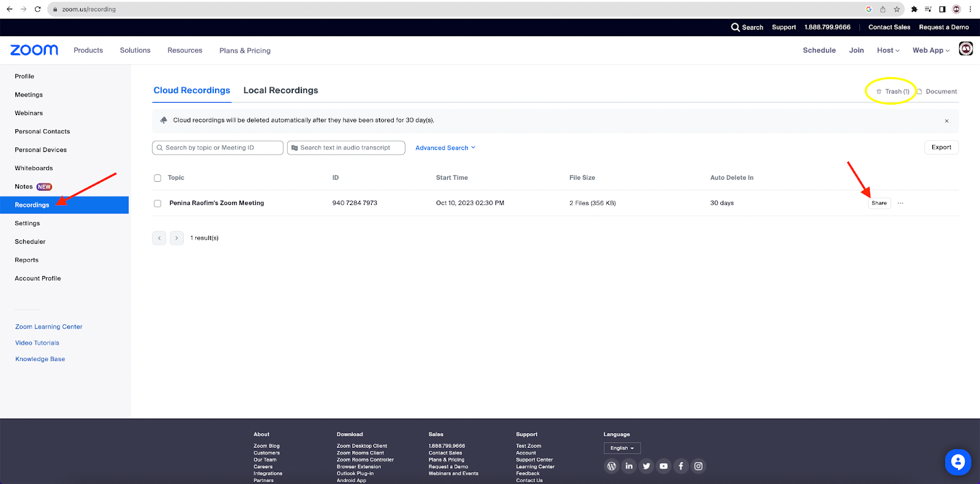Open Settings in the sidebar
This screenshot has height=484, width=980.
pos(28,223)
